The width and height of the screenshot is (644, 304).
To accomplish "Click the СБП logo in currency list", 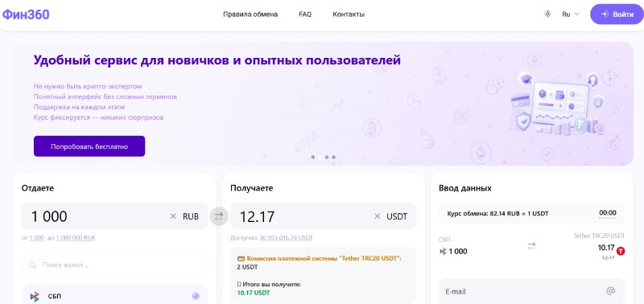I will (35, 296).
